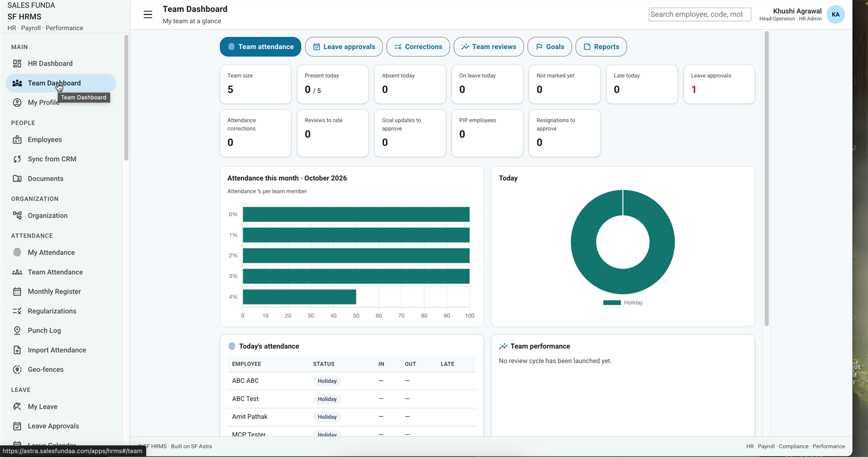The image size is (868, 457).
Task: Click the Sync from CRM icon
Action: click(17, 159)
